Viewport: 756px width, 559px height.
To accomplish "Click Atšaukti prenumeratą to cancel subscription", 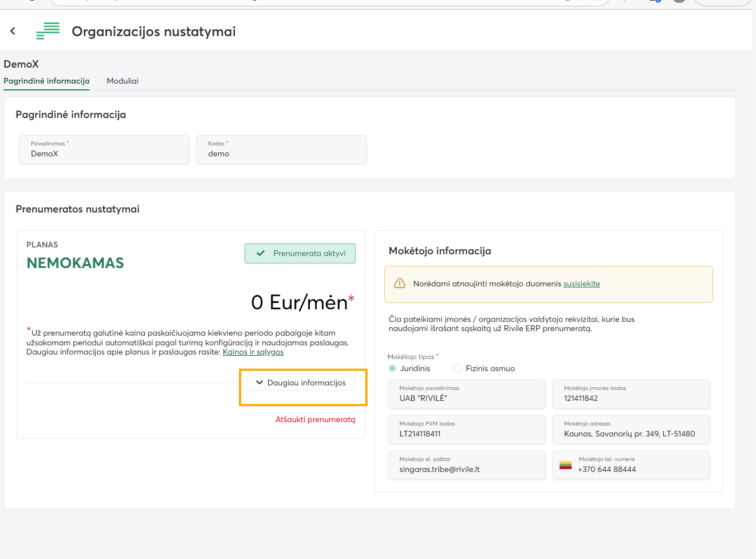I will (315, 419).
